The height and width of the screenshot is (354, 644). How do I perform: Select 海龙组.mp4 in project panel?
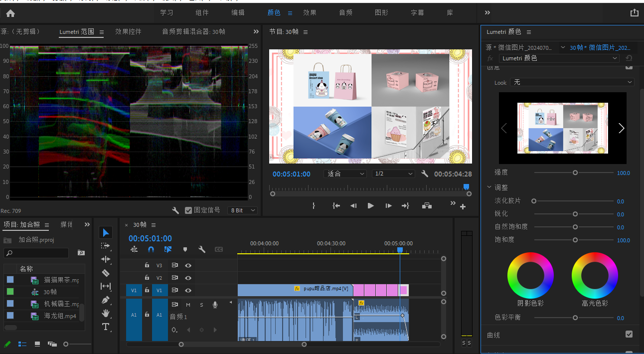click(x=60, y=316)
